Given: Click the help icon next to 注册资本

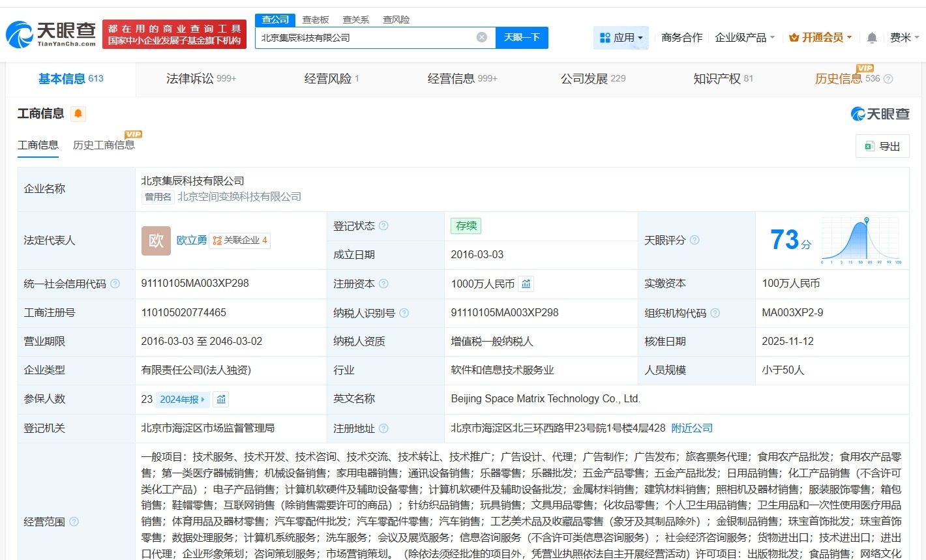Looking at the screenshot, I should (385, 284).
